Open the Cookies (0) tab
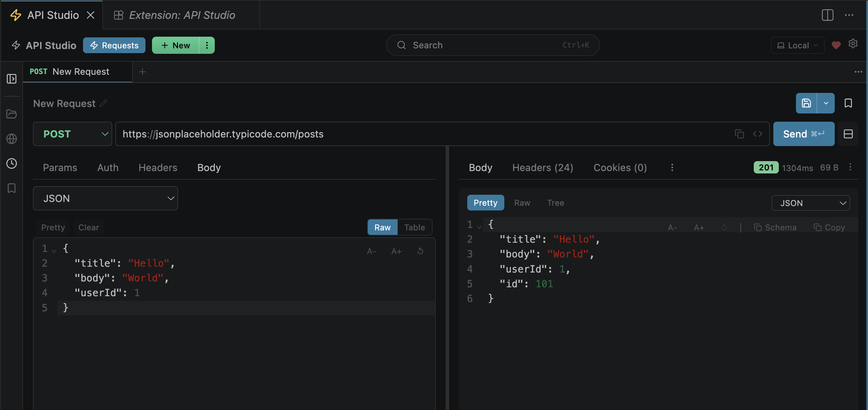Screen dimensions: 868x410 (x=620, y=168)
